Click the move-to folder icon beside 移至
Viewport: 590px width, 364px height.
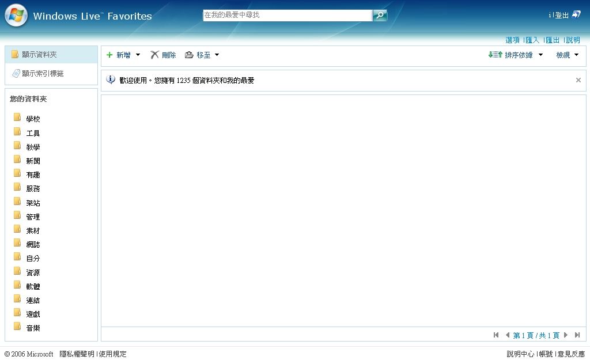[x=189, y=55]
